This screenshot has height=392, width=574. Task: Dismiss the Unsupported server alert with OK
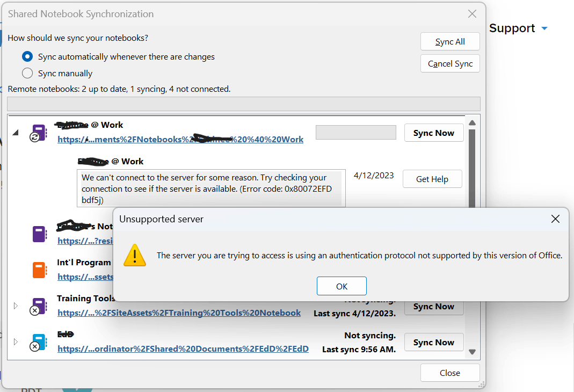(x=342, y=286)
